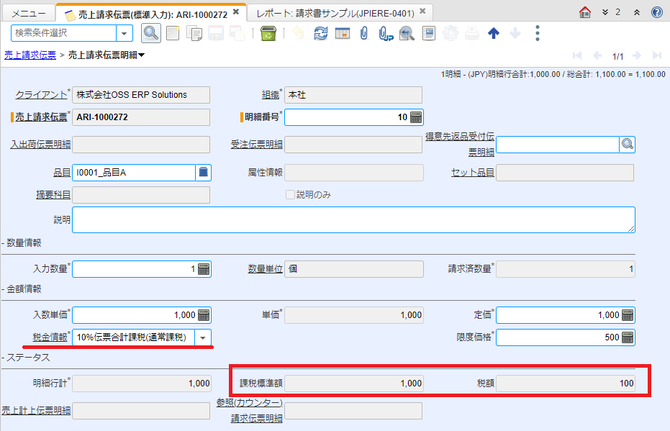Open calculator for 明細番号 field

pyautogui.click(x=416, y=117)
